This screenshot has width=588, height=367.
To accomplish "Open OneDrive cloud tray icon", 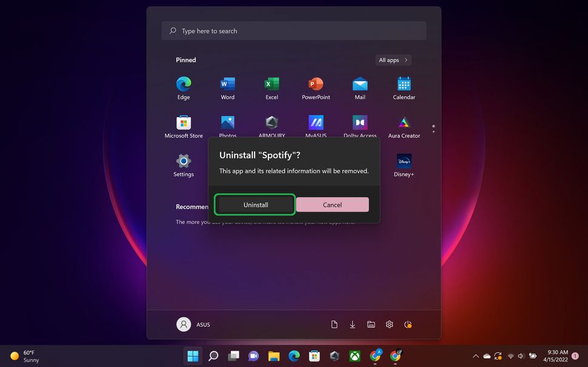I will [487, 356].
